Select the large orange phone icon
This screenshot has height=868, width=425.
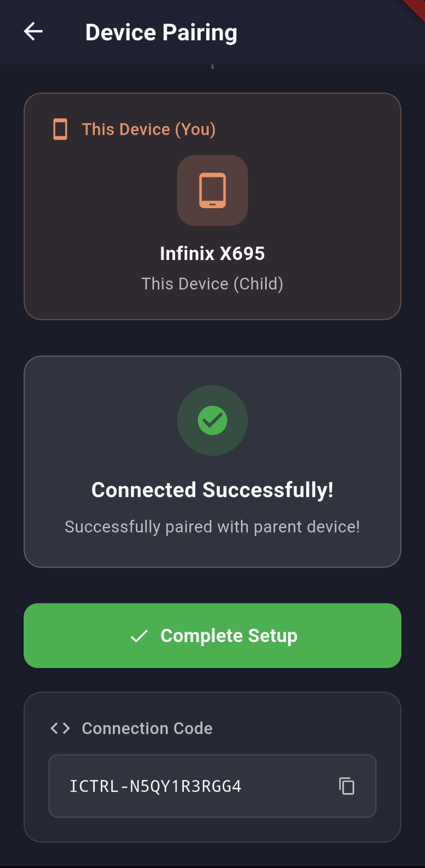pos(212,190)
